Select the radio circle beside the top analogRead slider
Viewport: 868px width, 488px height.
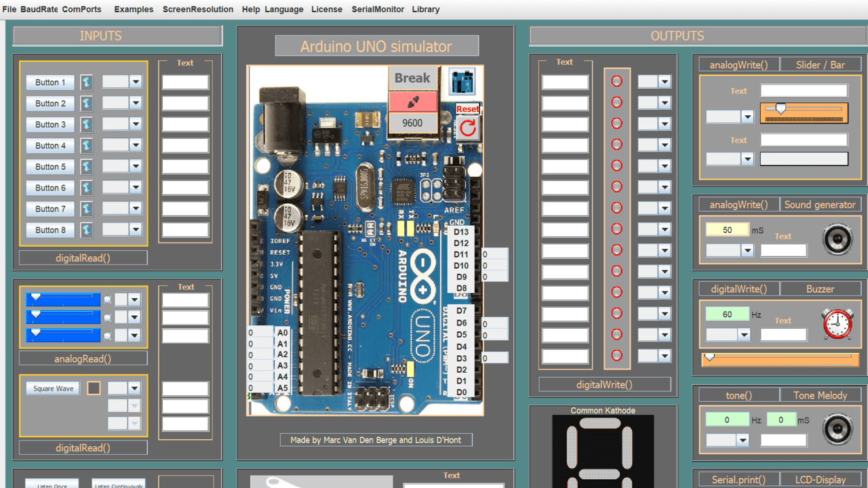107,299
